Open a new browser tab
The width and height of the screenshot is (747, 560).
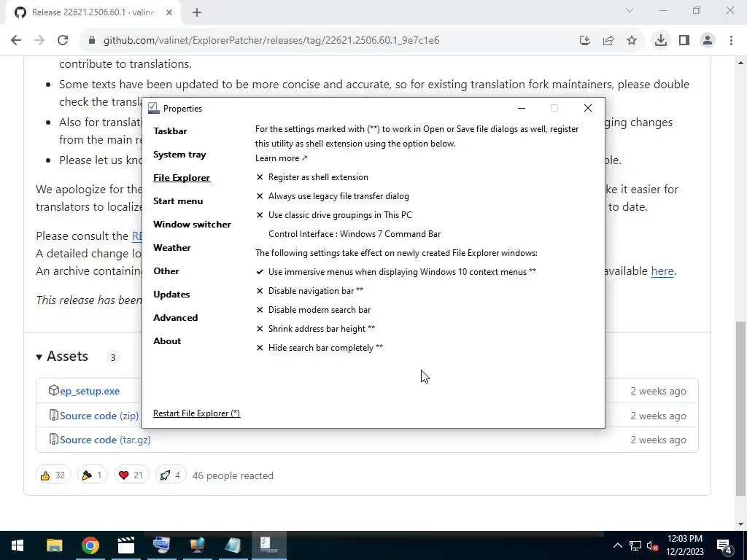click(x=197, y=12)
